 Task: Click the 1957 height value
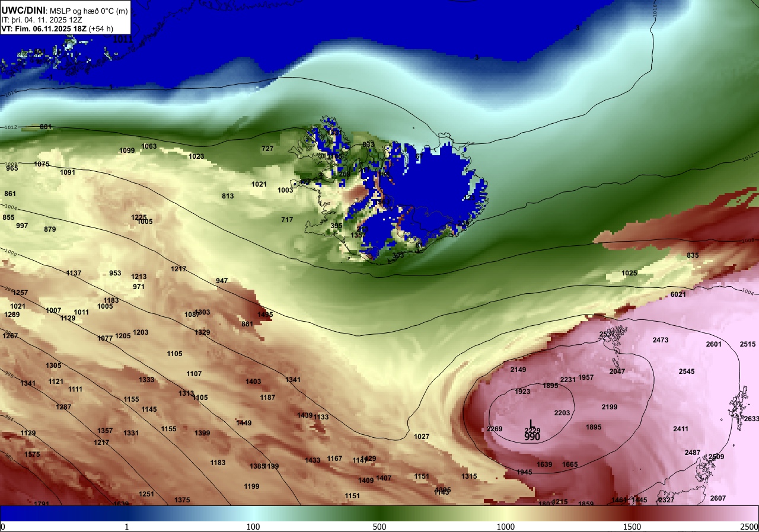(x=586, y=377)
